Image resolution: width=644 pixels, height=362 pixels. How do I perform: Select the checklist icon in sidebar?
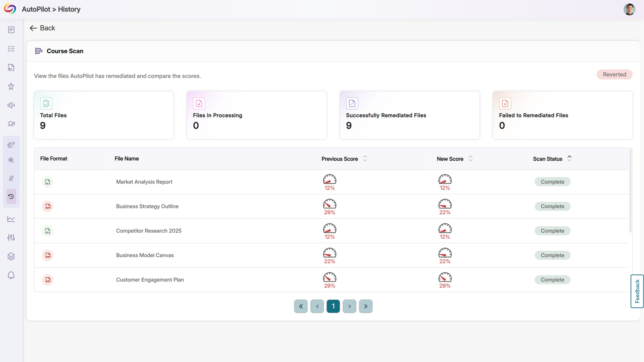(11, 49)
